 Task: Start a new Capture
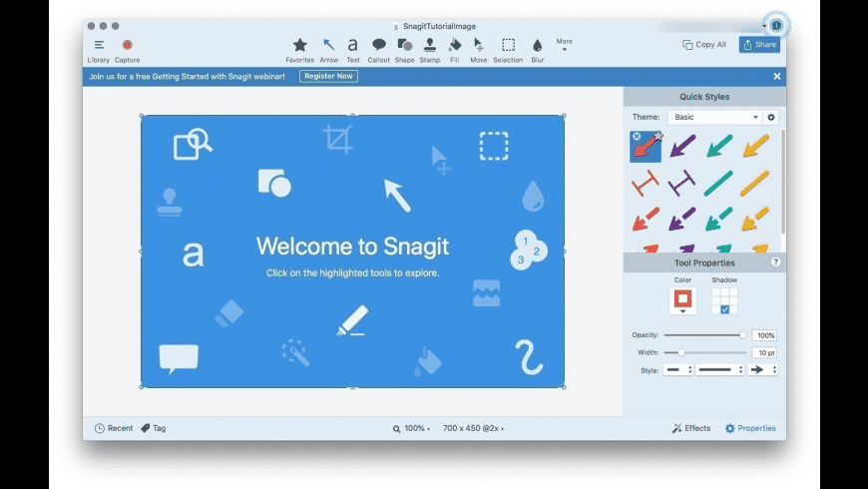pyautogui.click(x=127, y=50)
